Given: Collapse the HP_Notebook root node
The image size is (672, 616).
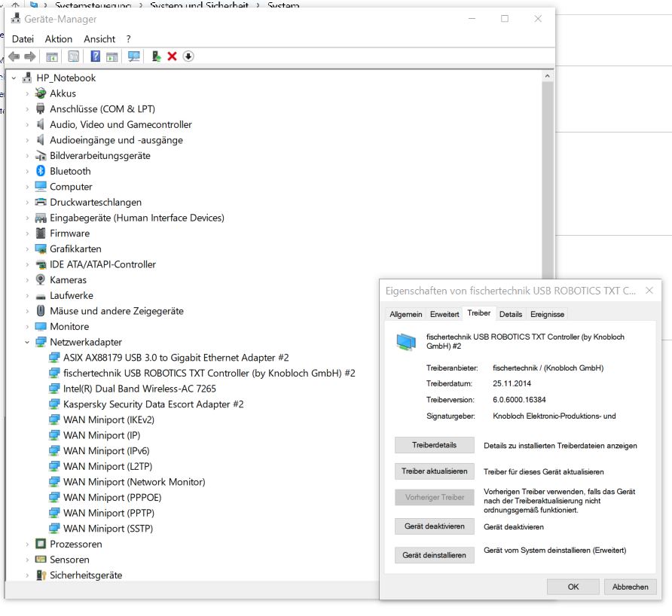Looking at the screenshot, I should tap(14, 78).
